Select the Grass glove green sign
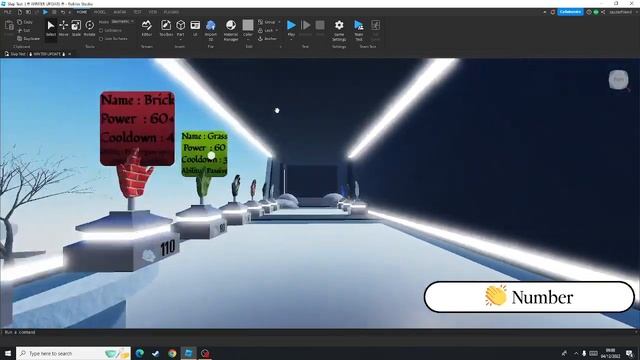The image size is (640, 360). pyautogui.click(x=204, y=153)
